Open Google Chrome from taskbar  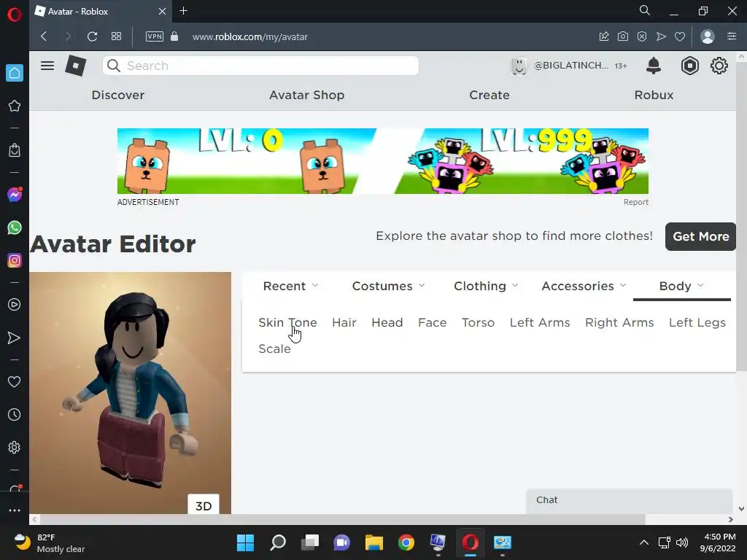pyautogui.click(x=406, y=542)
